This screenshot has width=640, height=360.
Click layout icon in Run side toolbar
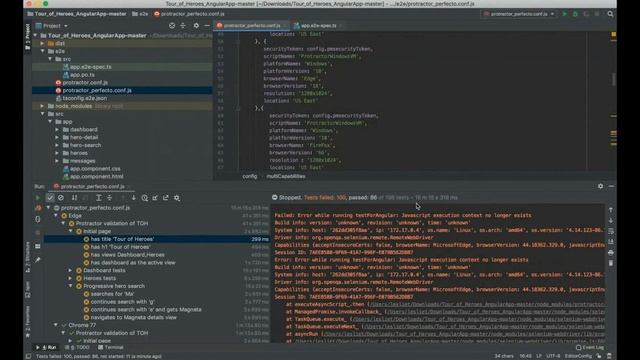(38, 247)
